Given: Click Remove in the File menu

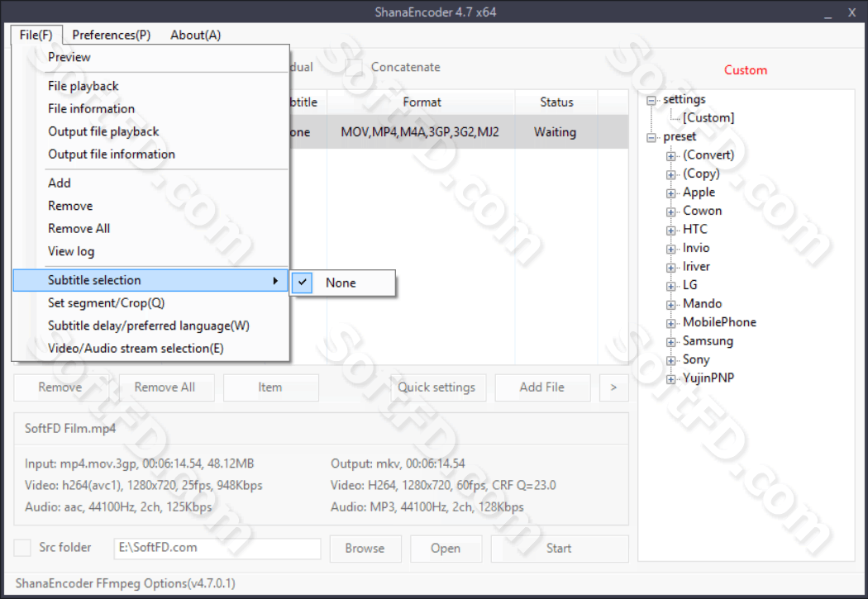Looking at the screenshot, I should (150, 205).
